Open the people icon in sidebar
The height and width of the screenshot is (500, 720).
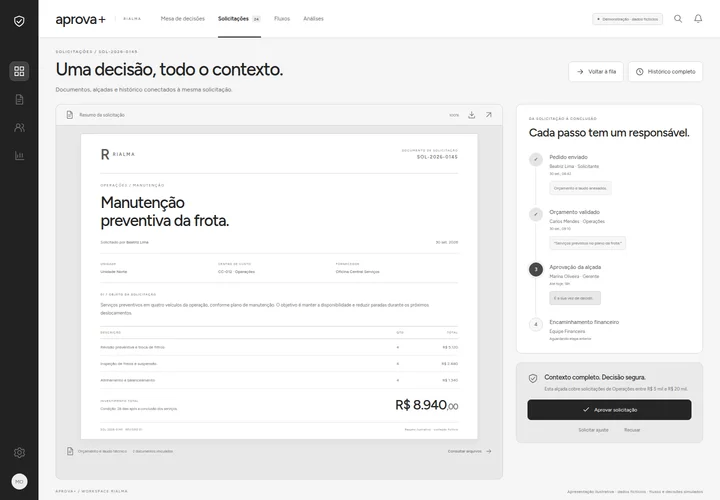tap(19, 127)
